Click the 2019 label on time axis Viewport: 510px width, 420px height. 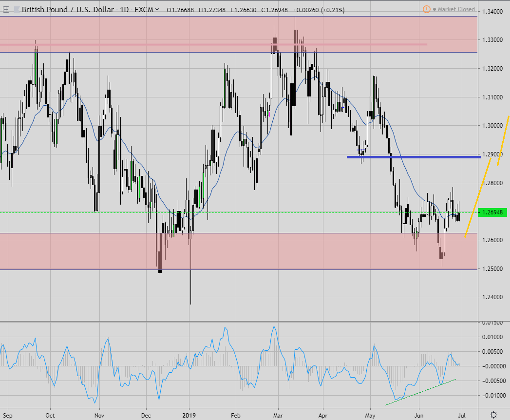[189, 415]
